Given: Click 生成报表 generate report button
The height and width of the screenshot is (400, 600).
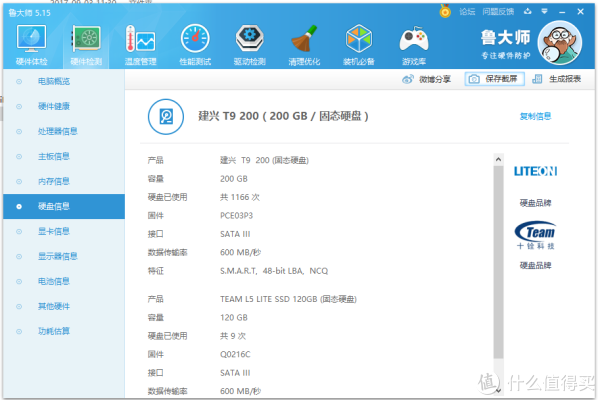Looking at the screenshot, I should [557, 79].
